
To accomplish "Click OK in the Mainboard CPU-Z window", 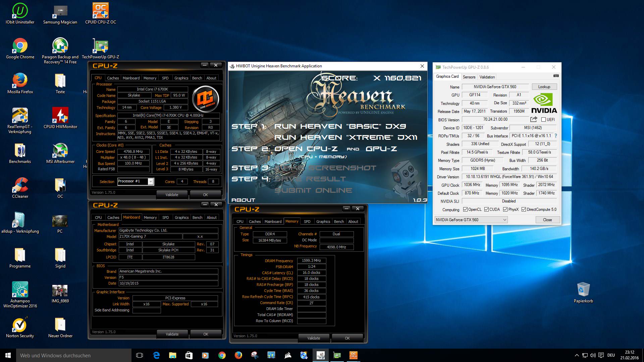I will 206,334.
